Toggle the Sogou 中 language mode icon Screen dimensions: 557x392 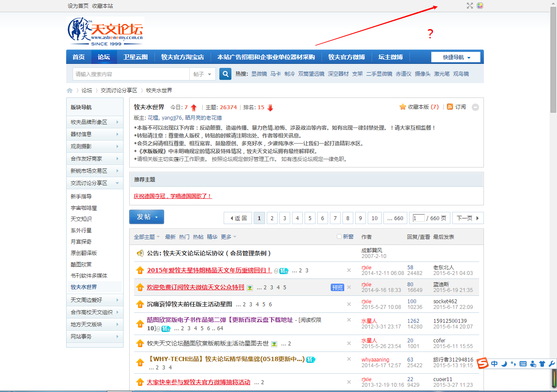(x=494, y=364)
